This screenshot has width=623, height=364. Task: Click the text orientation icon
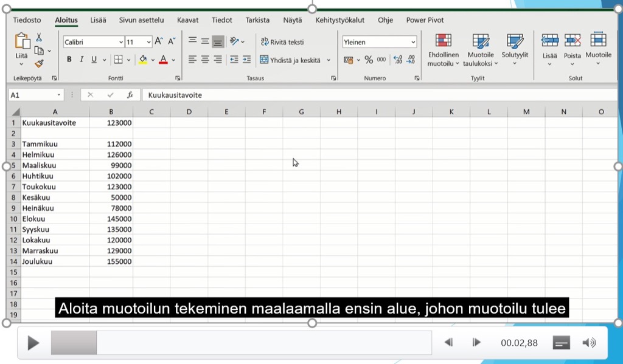[x=234, y=41]
